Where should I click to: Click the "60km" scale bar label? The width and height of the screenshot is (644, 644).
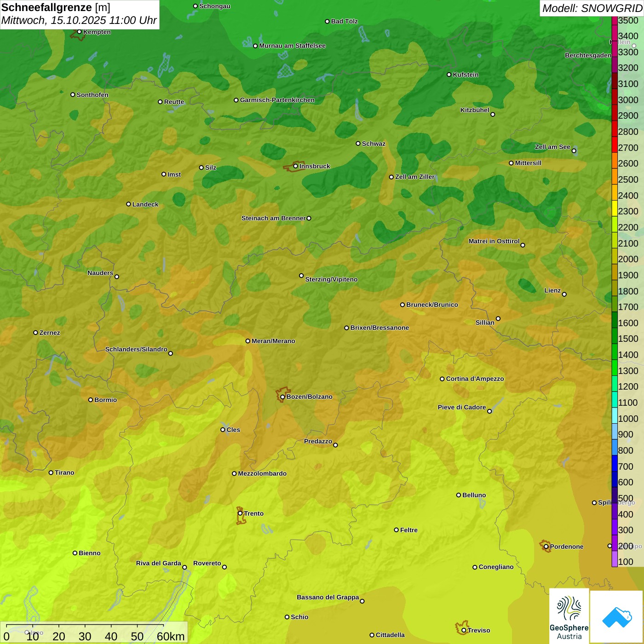[171, 636]
